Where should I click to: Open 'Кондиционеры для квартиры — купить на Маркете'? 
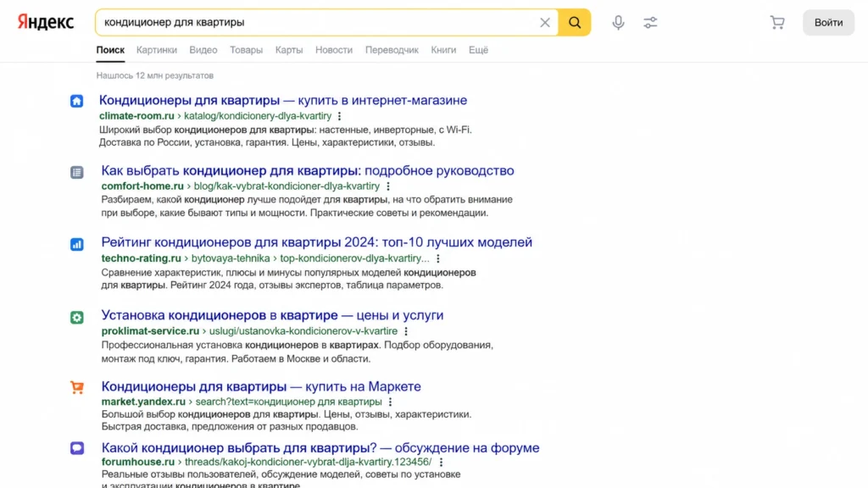(261, 386)
